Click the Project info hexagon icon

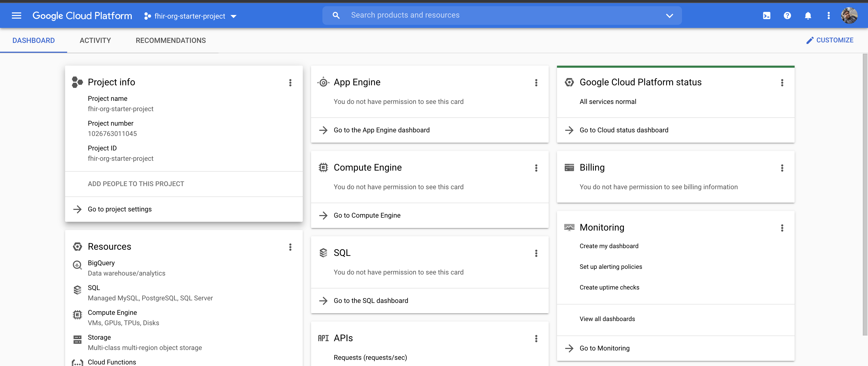(77, 82)
